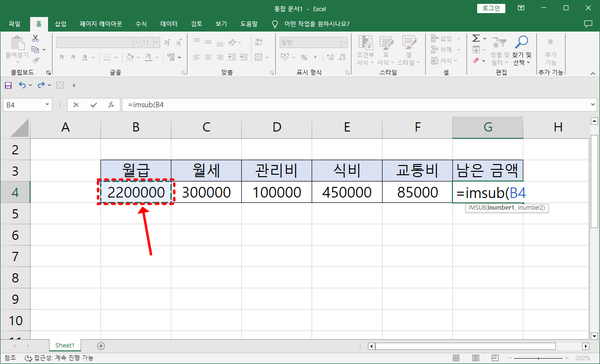The width and height of the screenshot is (600, 364).
Task: Open the Insert (삽입) tab
Action: (x=60, y=24)
